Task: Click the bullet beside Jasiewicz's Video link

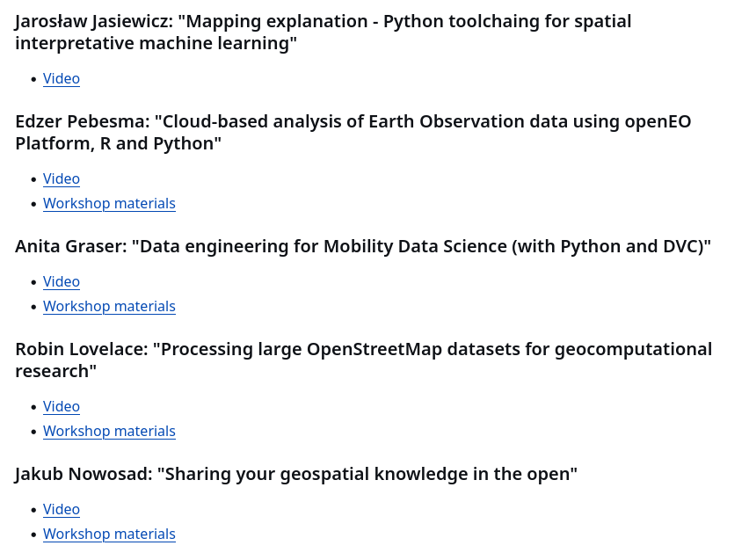Action: click(33, 79)
